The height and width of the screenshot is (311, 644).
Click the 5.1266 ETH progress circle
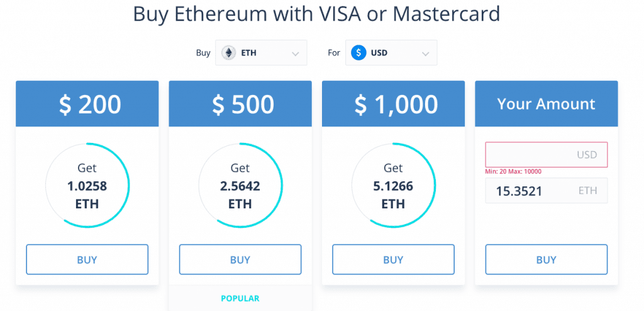pos(393,186)
